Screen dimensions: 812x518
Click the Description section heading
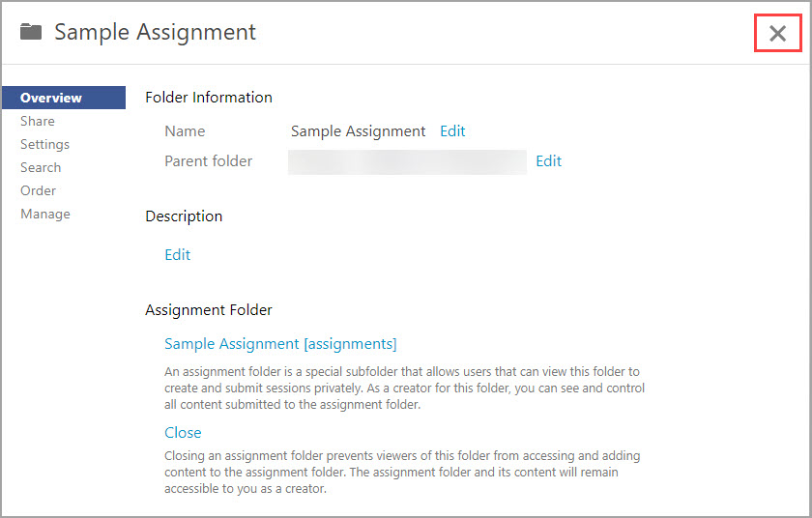pyautogui.click(x=184, y=216)
